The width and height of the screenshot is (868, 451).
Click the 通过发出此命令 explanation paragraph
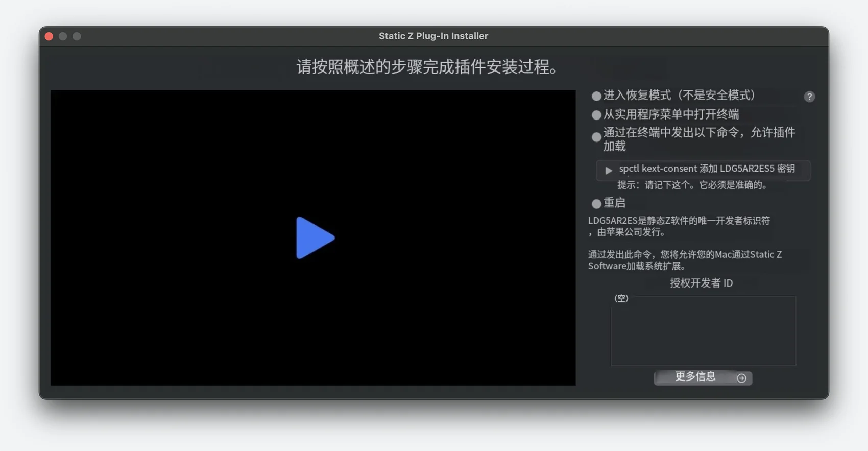tap(685, 260)
